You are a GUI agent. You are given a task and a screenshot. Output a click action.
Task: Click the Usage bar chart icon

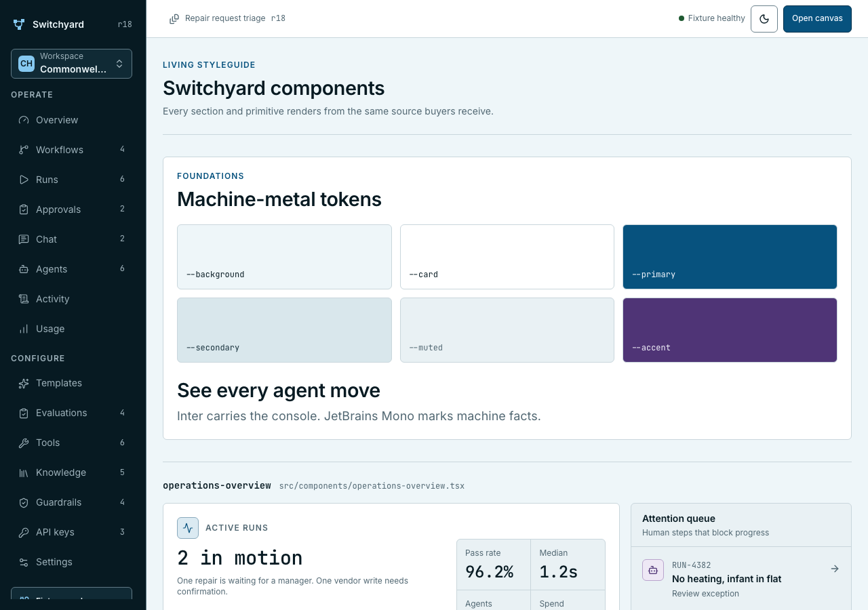(x=24, y=329)
